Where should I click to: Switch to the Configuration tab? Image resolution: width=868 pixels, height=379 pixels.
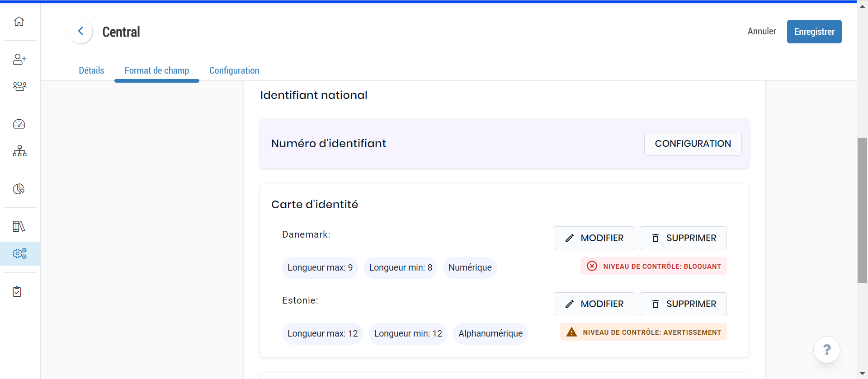pos(234,70)
